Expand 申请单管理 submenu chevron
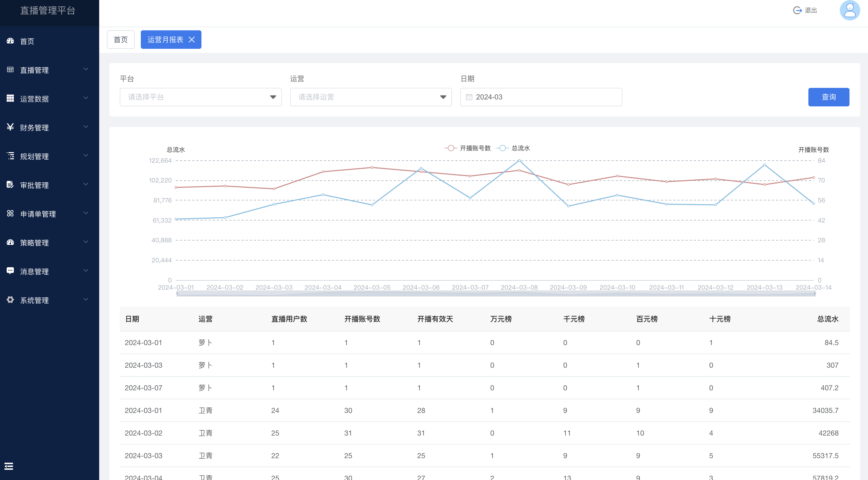This screenshot has height=480, width=868. tap(86, 213)
